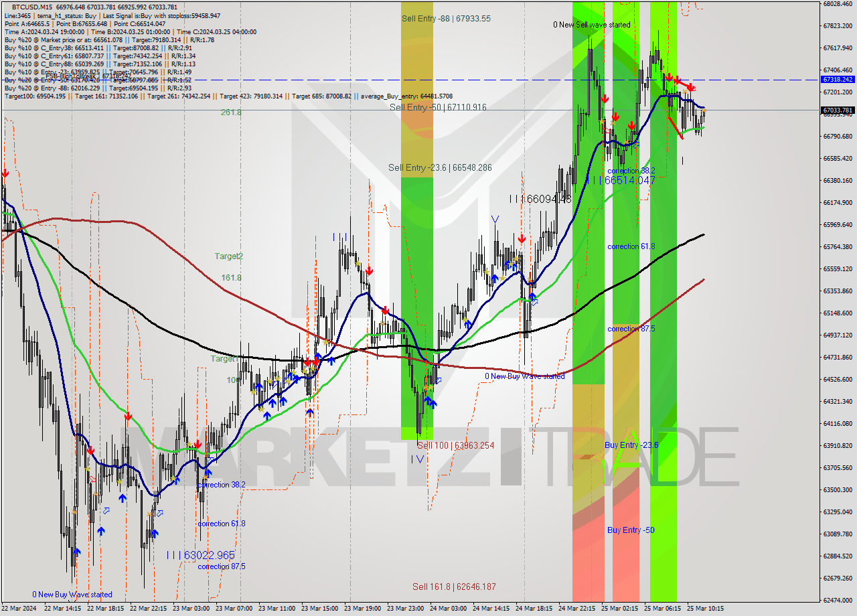The width and height of the screenshot is (857, 616).
Task: Click the 66380.160 price axis label
Action: pyautogui.click(x=838, y=181)
